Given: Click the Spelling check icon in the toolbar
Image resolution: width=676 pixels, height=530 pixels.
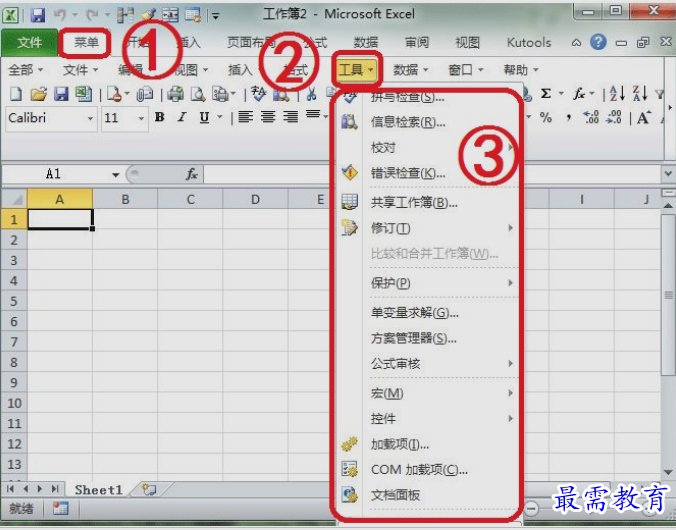Looking at the screenshot, I should coord(258,94).
